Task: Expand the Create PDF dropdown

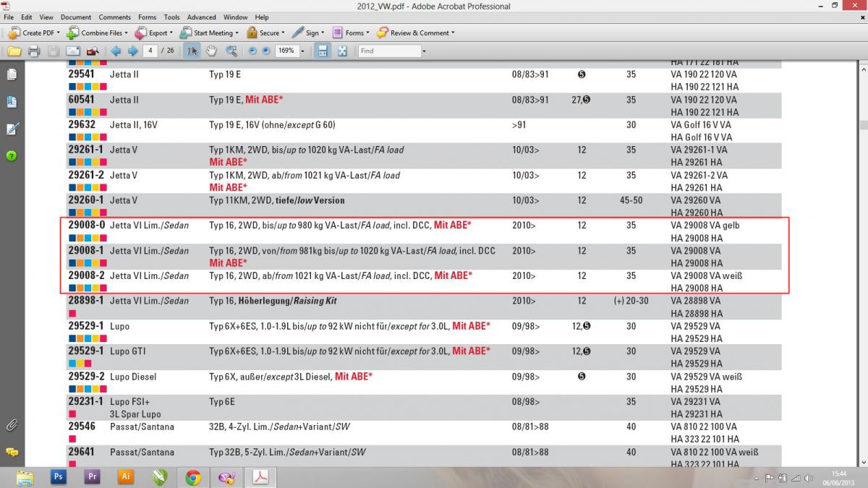Action: tap(59, 33)
